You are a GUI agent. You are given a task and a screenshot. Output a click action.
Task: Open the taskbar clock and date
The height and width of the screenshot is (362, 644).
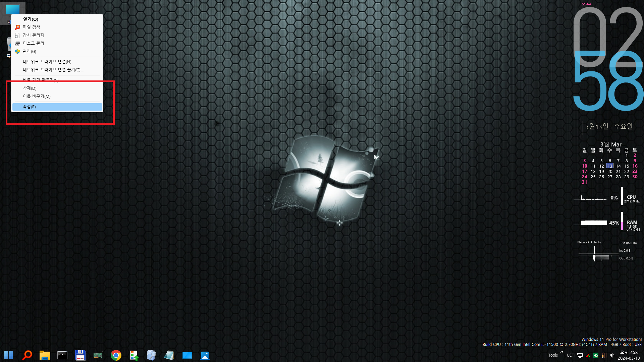pos(629,355)
